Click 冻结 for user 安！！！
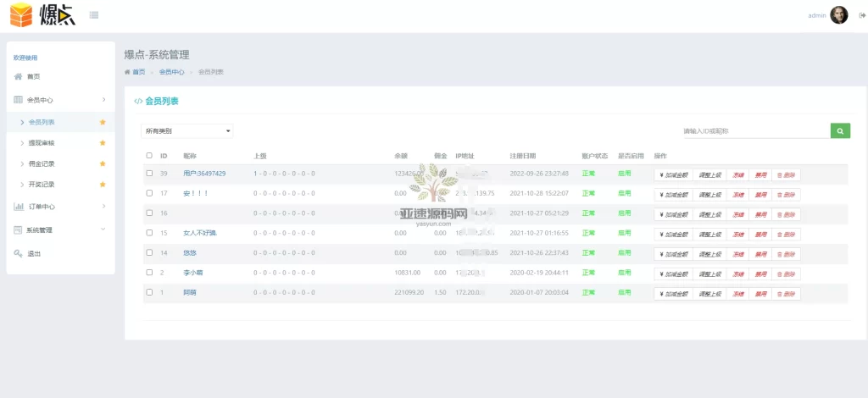The image size is (868, 398). click(x=737, y=195)
